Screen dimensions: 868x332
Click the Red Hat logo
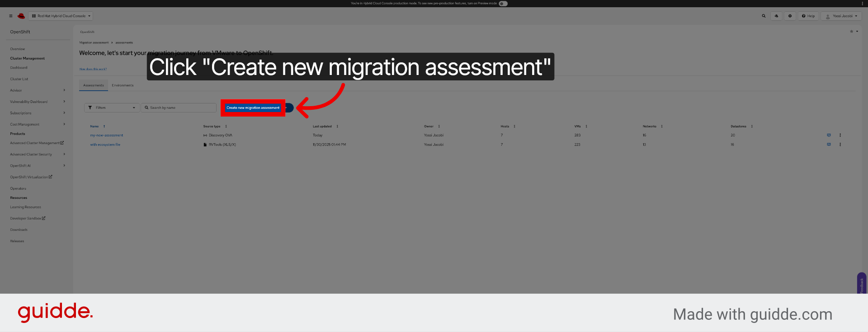[x=21, y=16]
